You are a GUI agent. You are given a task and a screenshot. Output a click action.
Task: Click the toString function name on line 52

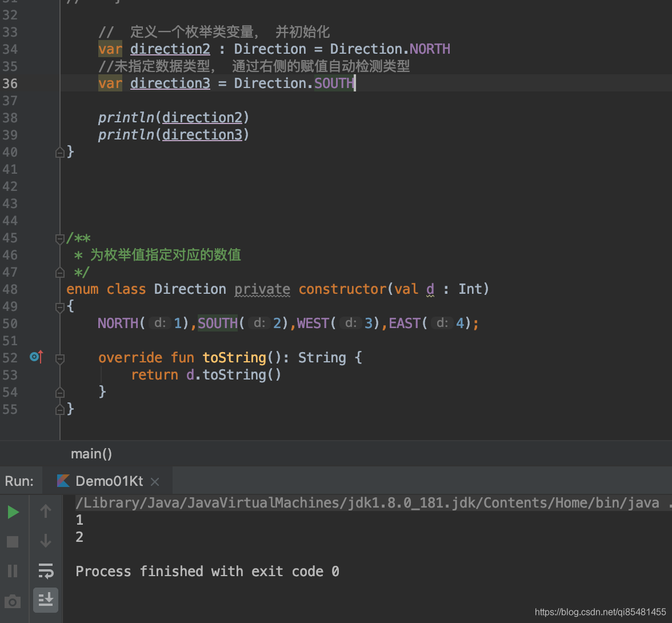[x=234, y=358]
